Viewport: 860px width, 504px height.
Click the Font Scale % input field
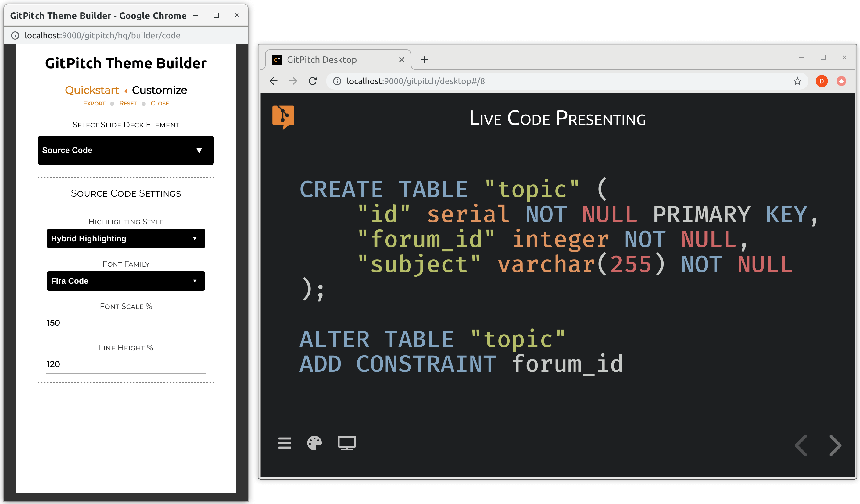pos(126,323)
